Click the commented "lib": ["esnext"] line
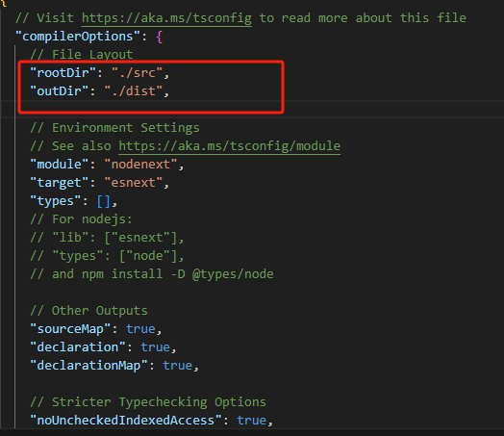The width and height of the screenshot is (504, 436). (107, 238)
